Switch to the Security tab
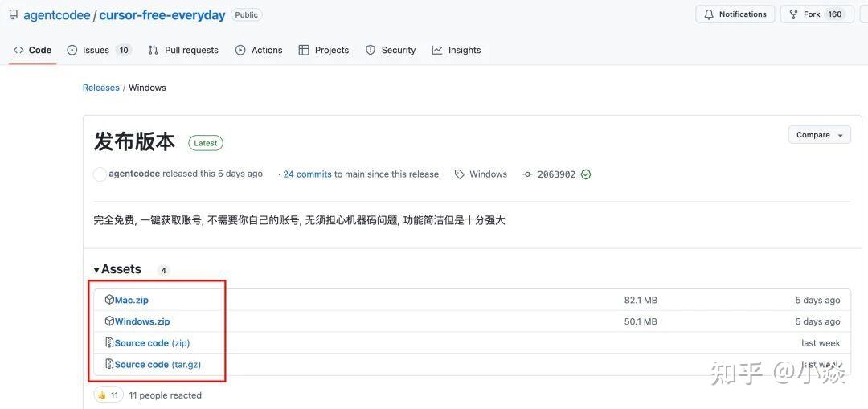The image size is (868, 409). point(391,50)
